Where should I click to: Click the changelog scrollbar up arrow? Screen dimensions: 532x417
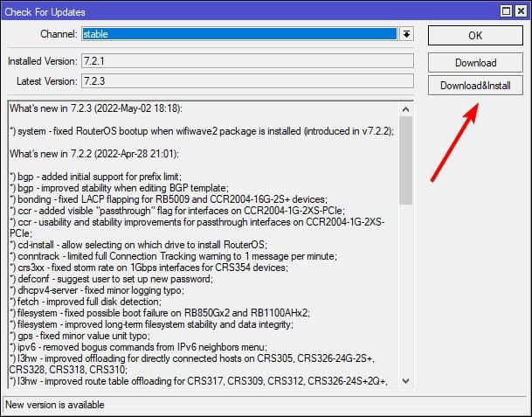click(x=406, y=109)
